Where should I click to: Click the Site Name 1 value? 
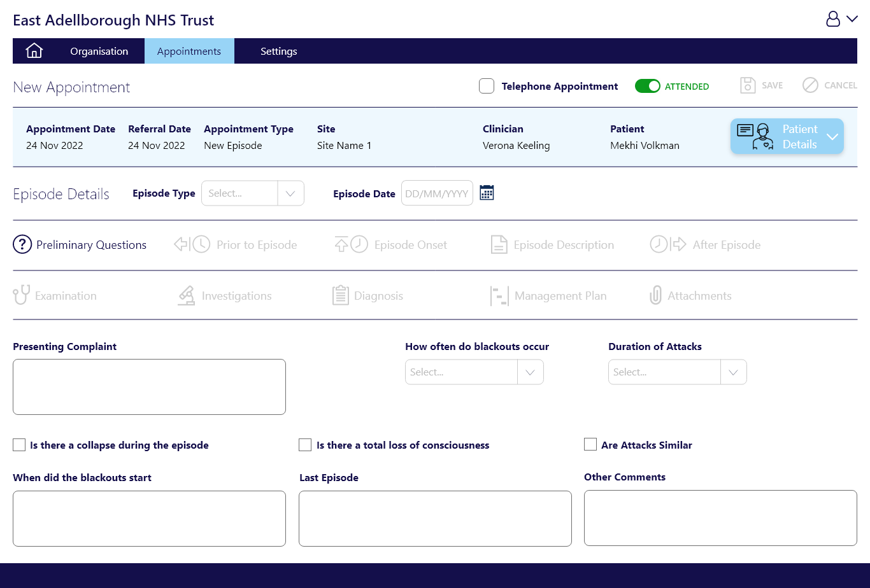click(x=344, y=145)
